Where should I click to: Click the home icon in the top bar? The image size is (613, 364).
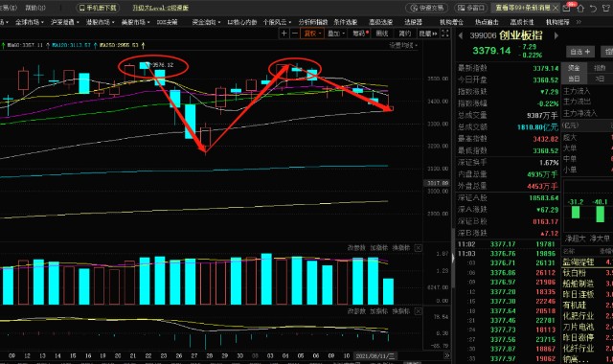(x=580, y=8)
